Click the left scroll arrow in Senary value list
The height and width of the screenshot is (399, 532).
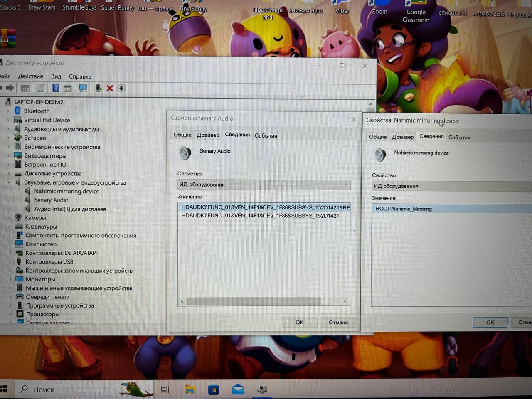click(x=182, y=301)
